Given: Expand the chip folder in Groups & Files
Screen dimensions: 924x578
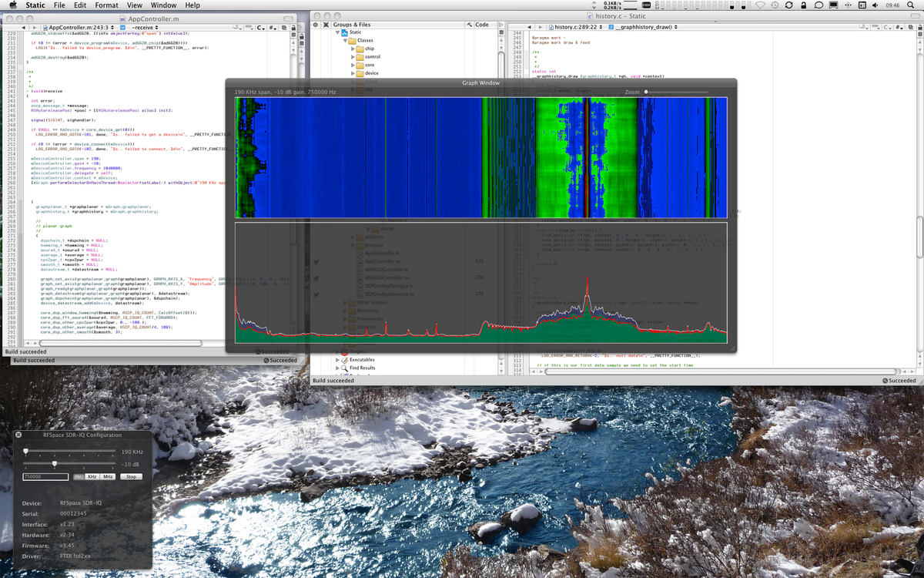Looking at the screenshot, I should pos(353,48).
